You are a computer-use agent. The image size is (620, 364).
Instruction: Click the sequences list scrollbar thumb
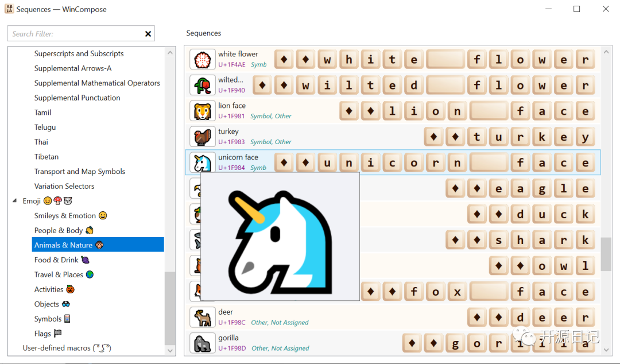point(606,254)
